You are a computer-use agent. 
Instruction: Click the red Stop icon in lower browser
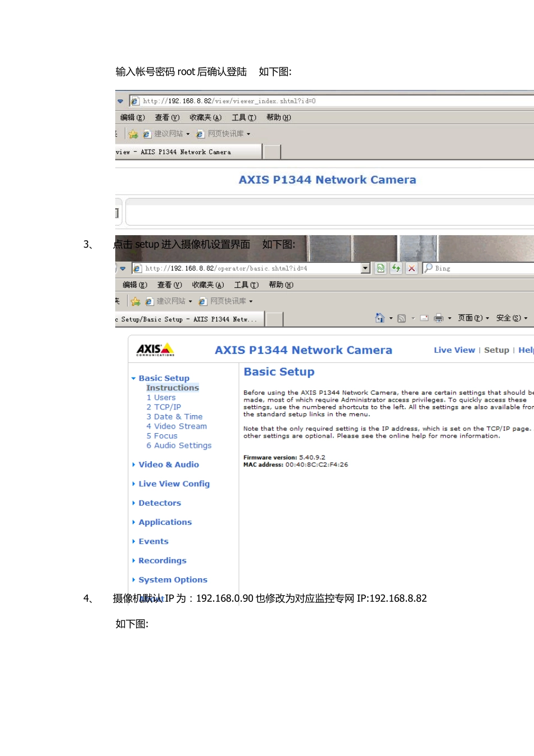(412, 268)
